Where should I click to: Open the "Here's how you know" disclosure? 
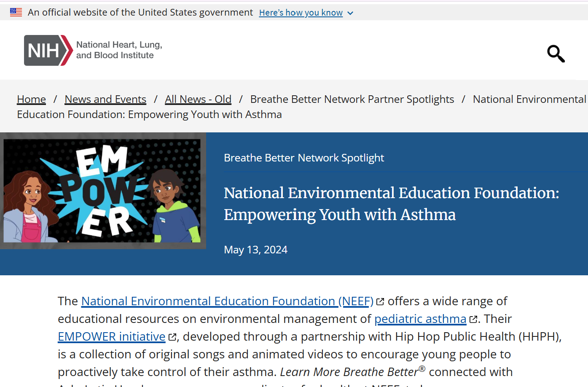click(301, 13)
